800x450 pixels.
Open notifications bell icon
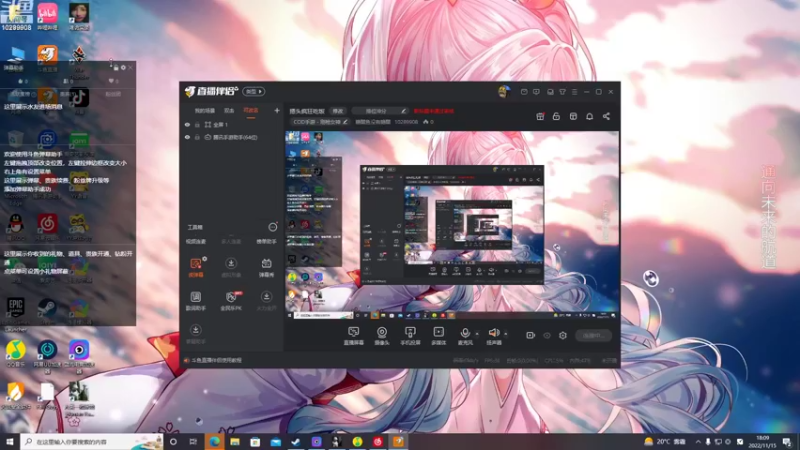589,116
